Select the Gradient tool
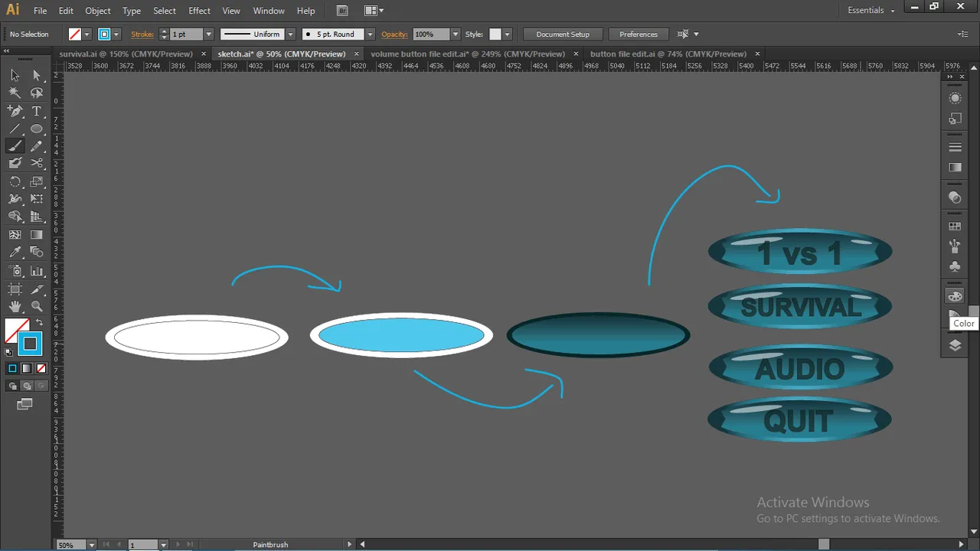Image resolution: width=980 pixels, height=551 pixels. coord(36,235)
